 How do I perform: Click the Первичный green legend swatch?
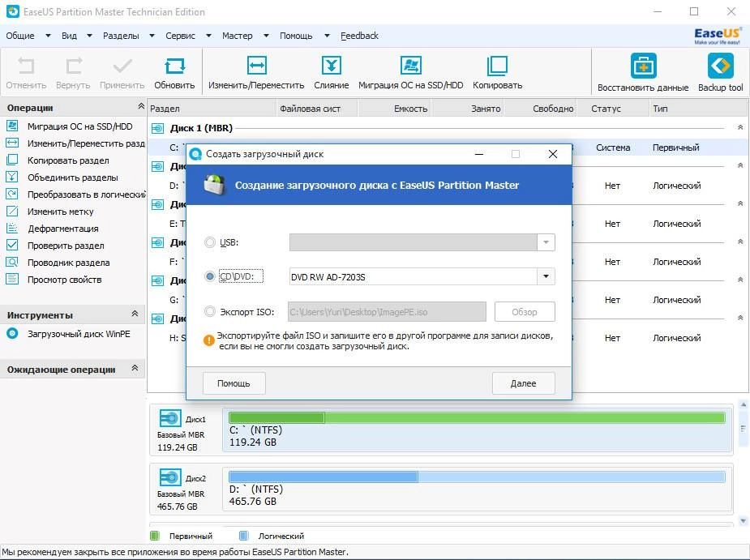click(154, 536)
